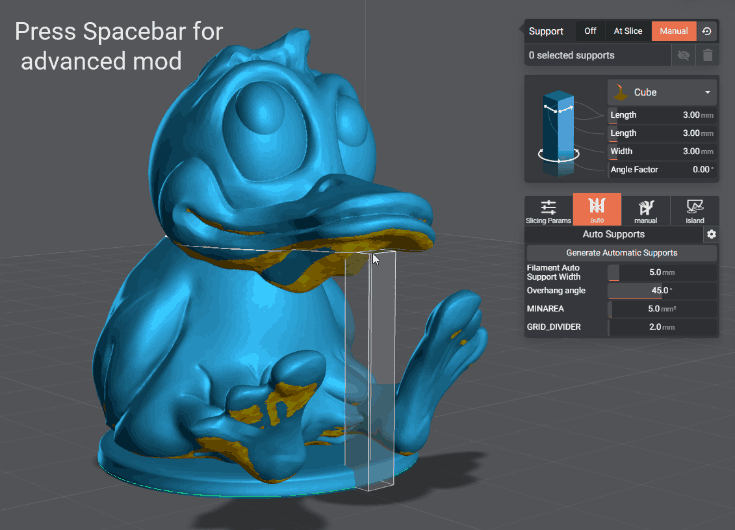
Task: Click the '0 selected supports' text
Action: point(571,55)
